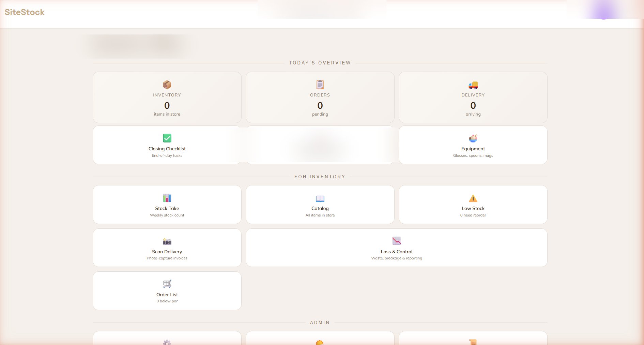644x345 pixels.
Task: Open the Low Stock card
Action: click(473, 205)
